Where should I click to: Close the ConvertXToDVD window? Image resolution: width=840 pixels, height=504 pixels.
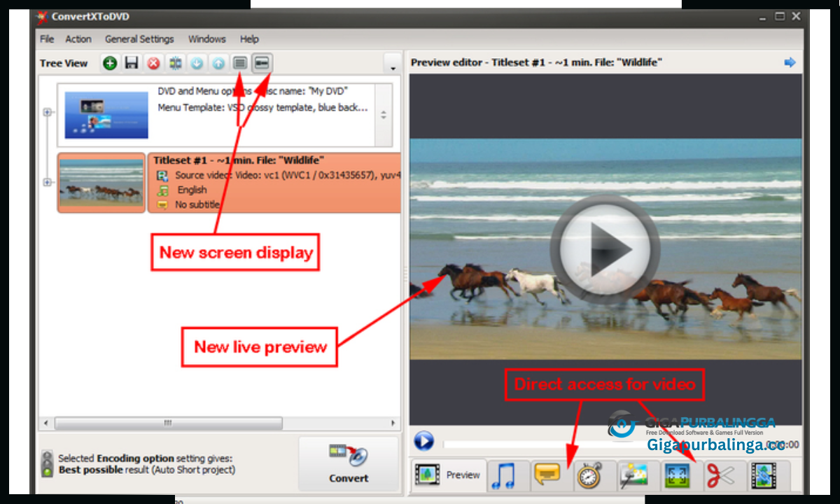(x=795, y=16)
